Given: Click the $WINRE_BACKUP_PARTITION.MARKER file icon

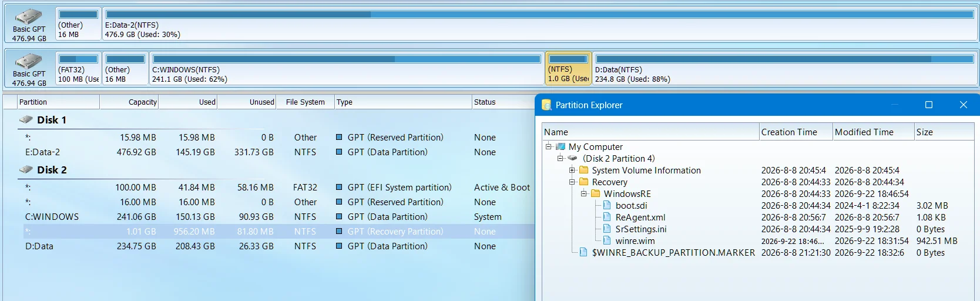Looking at the screenshot, I should point(583,252).
